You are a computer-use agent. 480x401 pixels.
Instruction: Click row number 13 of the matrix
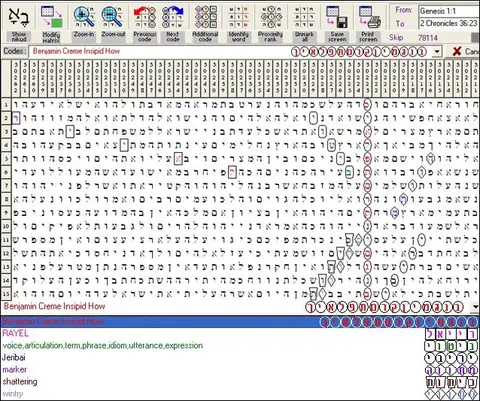click(6, 267)
